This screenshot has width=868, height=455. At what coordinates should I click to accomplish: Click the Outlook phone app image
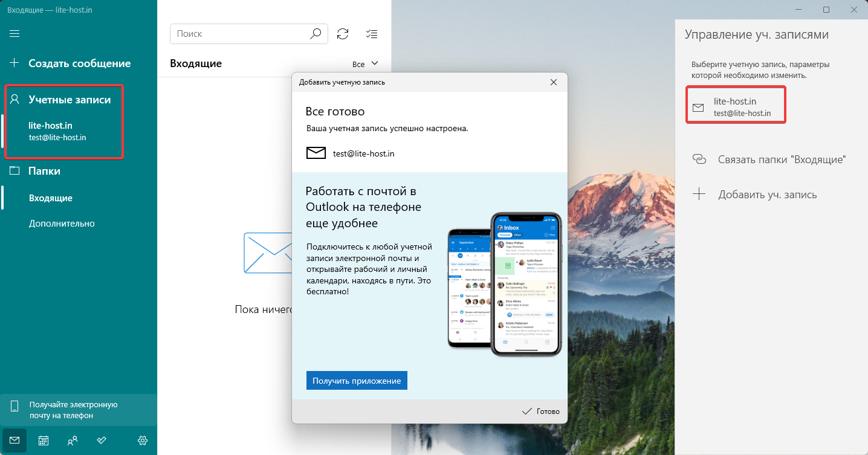pyautogui.click(x=505, y=284)
